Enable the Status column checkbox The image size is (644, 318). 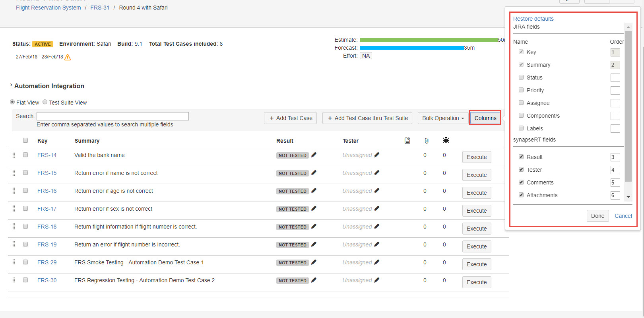pyautogui.click(x=521, y=77)
